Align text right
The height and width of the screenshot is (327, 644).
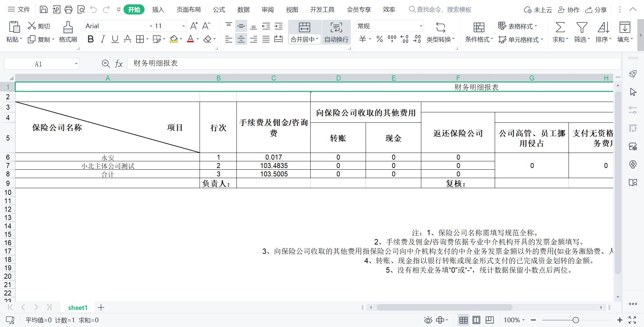tap(254, 39)
